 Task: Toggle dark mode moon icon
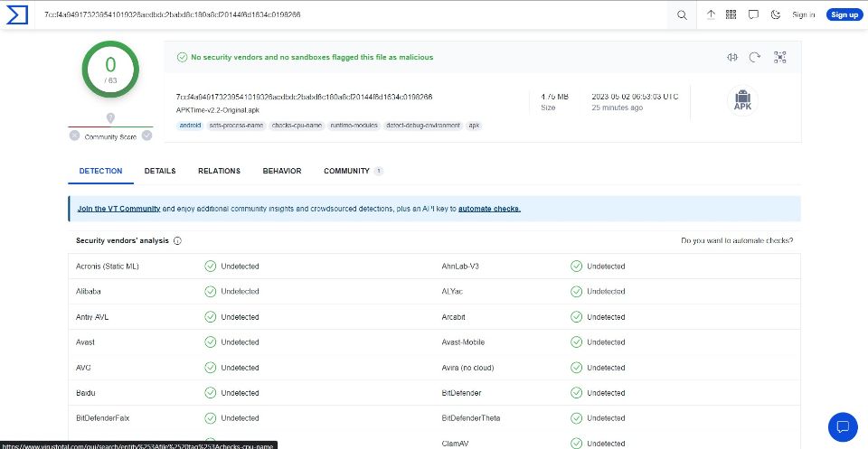[x=776, y=15]
